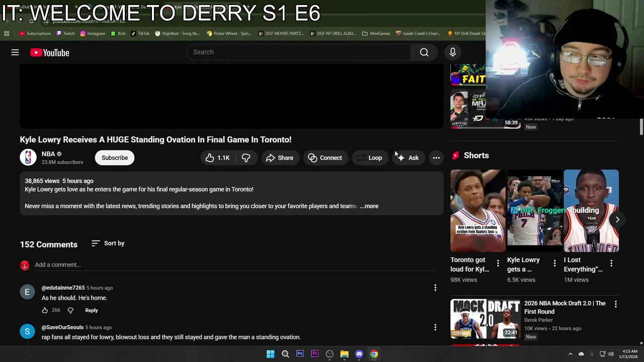
Task: Open the Windows Start menu
Action: (271, 354)
